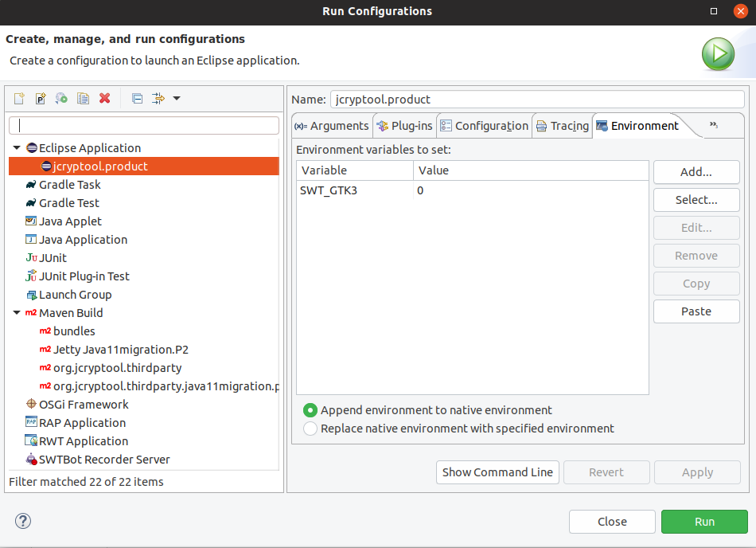Viewport: 756px width, 548px height.
Task: Click the Revert button
Action: 606,472
